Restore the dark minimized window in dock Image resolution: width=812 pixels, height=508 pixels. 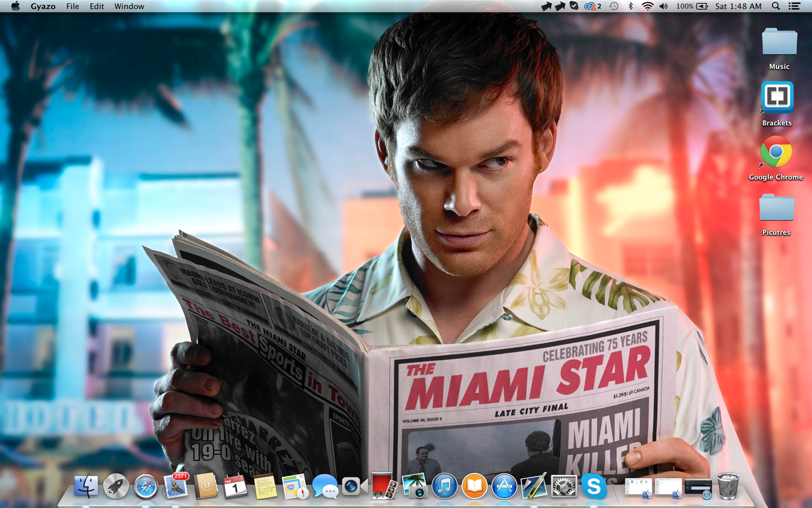(698, 489)
